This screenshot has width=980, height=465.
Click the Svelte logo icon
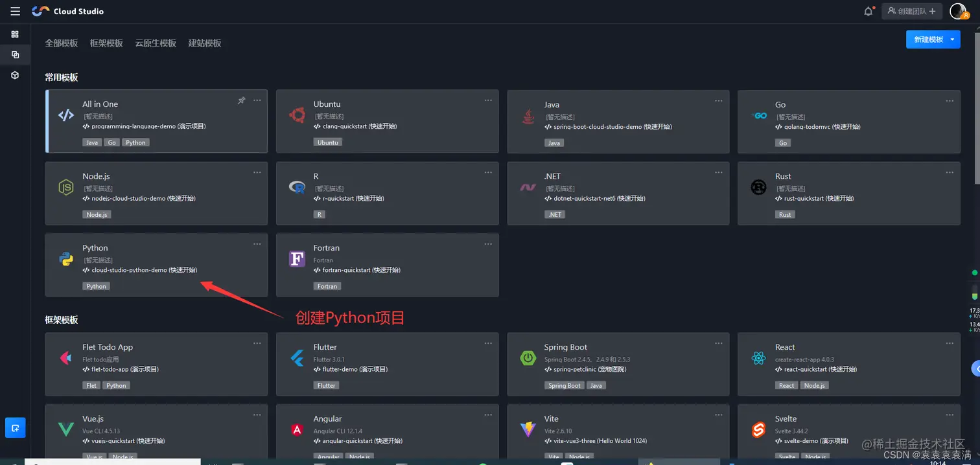(758, 429)
